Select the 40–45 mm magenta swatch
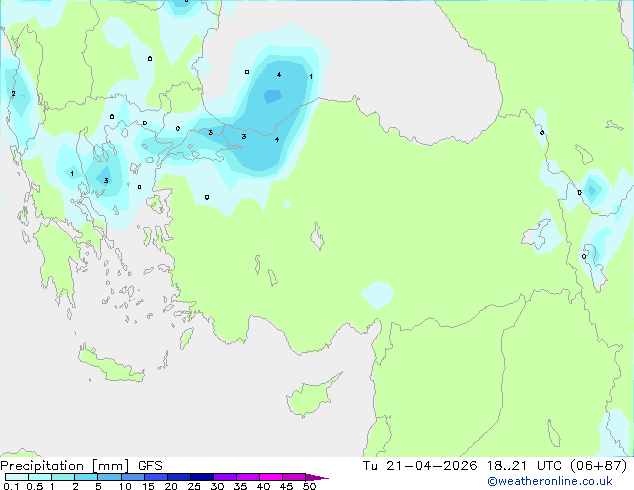The width and height of the screenshot is (634, 490). coord(271,477)
